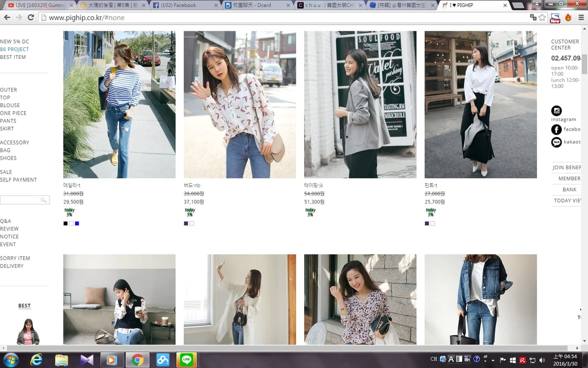
Task: Open the Facebook circle icon
Action: (x=556, y=130)
